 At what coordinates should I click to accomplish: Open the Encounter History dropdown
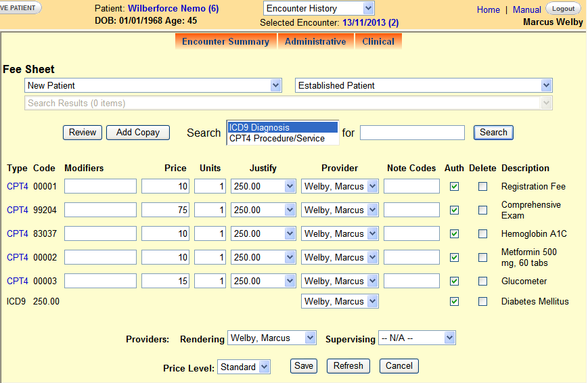tap(318, 9)
